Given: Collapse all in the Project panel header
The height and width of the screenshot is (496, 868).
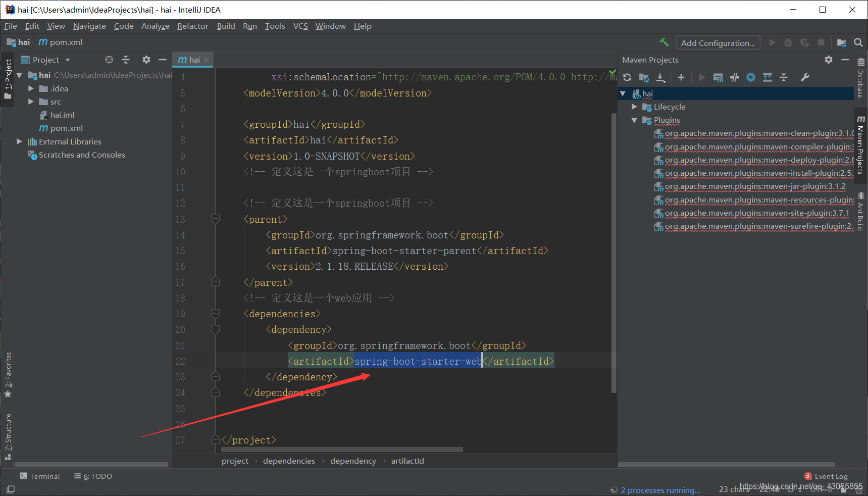Looking at the screenshot, I should click(126, 60).
